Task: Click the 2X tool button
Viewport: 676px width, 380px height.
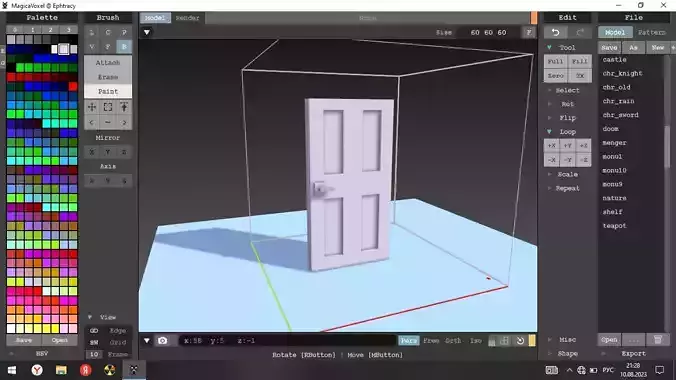Action: (x=580, y=75)
